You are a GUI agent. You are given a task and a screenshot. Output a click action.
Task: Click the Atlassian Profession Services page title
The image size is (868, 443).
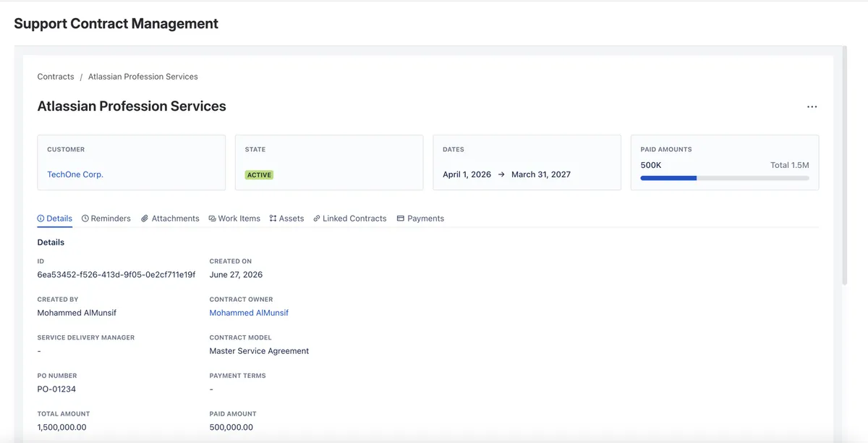click(132, 106)
